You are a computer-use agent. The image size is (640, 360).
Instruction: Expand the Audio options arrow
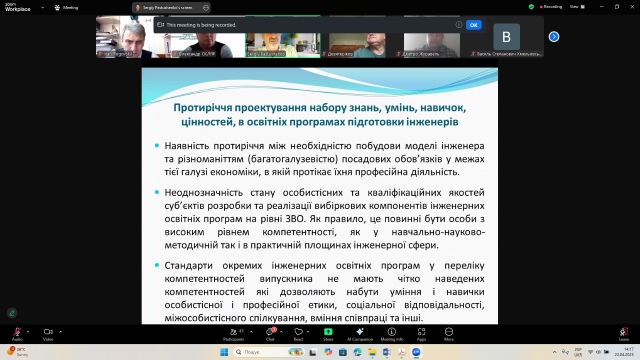[28, 331]
